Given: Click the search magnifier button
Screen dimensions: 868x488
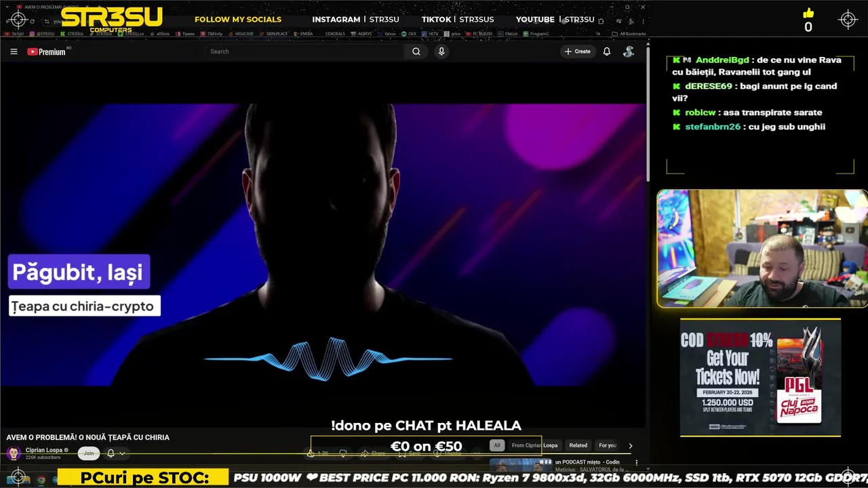Looking at the screenshot, I should (x=416, y=52).
